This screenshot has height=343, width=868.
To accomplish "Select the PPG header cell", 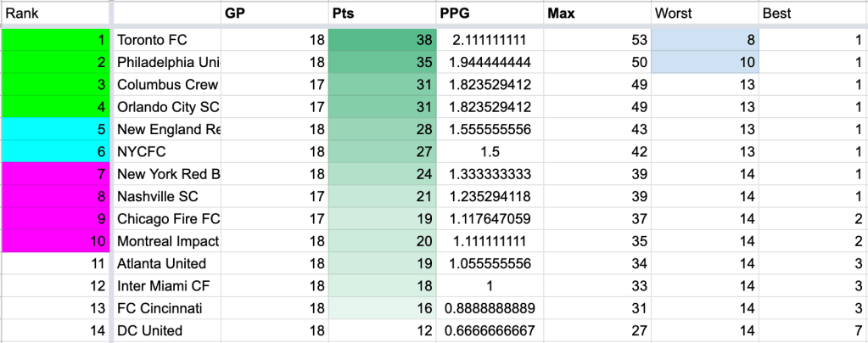I will pos(490,14).
